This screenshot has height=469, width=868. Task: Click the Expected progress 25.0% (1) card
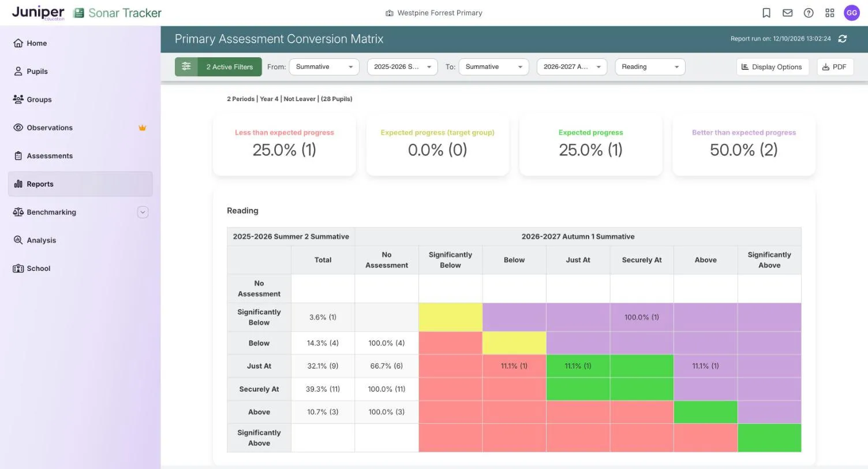pyautogui.click(x=591, y=144)
